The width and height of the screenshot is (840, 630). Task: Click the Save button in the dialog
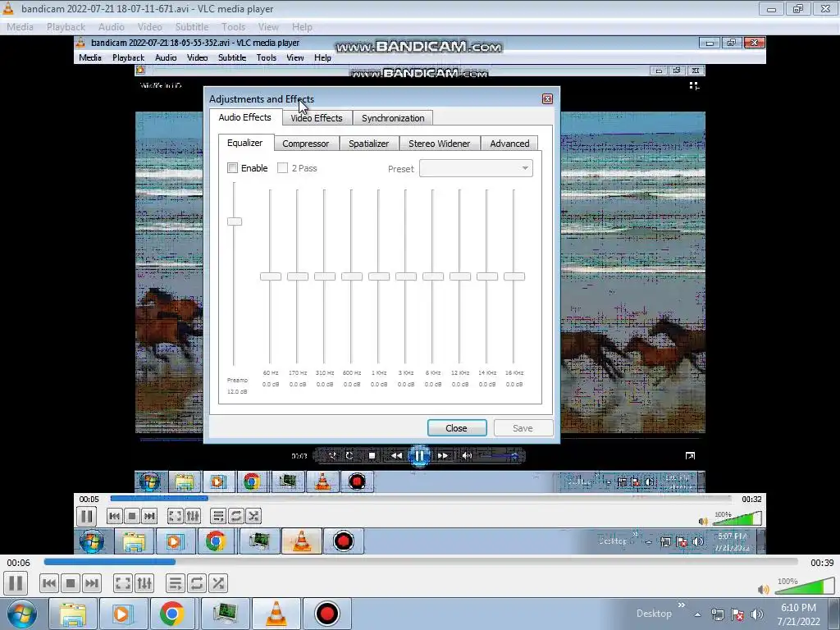[523, 428]
